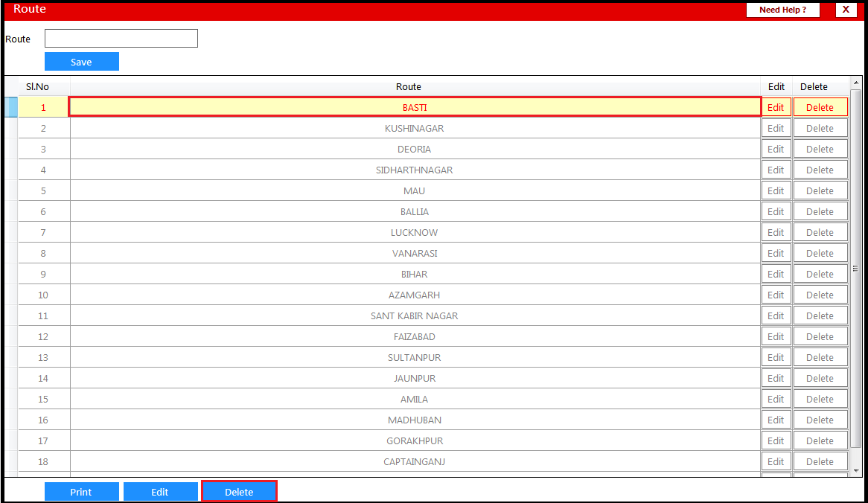Select the SANT KABIR NAGAR cell

(x=415, y=316)
